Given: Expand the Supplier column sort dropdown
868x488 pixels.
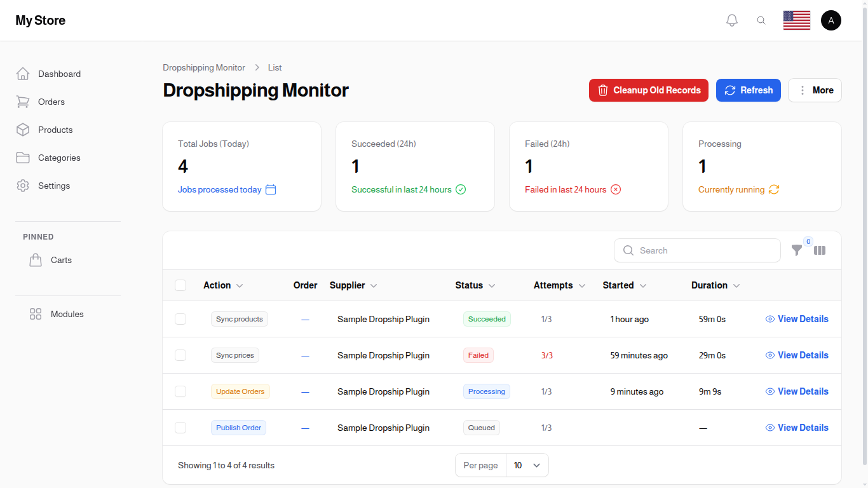Looking at the screenshot, I should [x=374, y=285].
